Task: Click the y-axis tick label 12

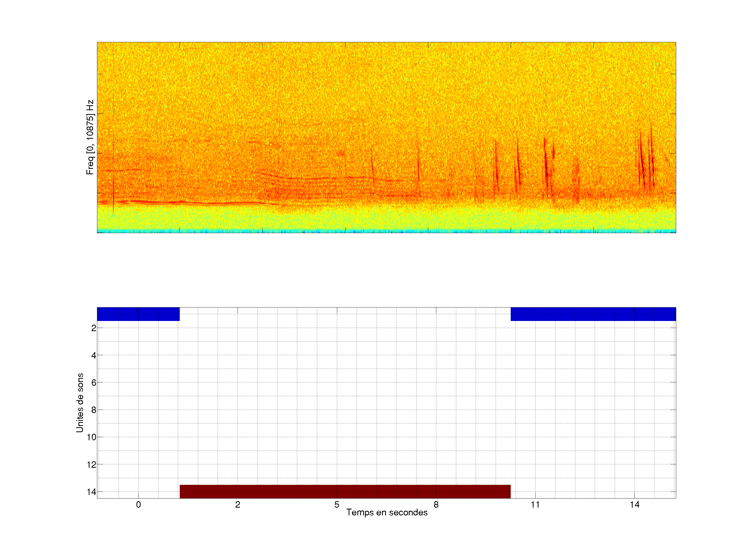Action: coord(92,465)
